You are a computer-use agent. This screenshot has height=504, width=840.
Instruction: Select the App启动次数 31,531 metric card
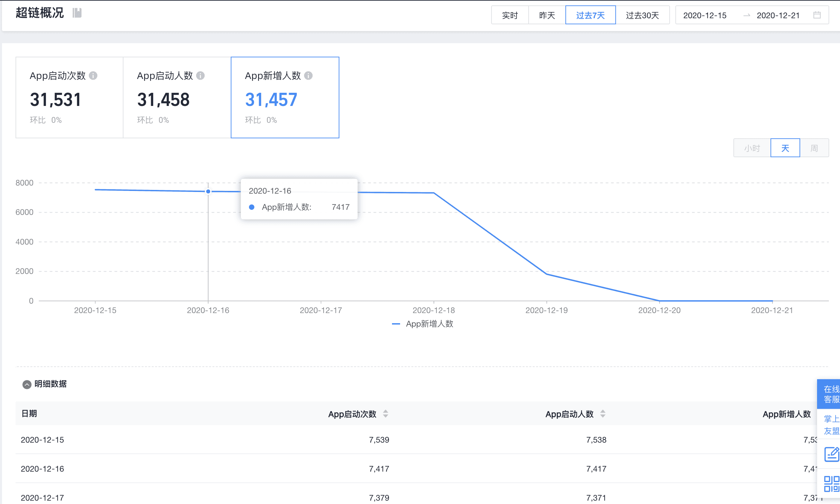[69, 97]
